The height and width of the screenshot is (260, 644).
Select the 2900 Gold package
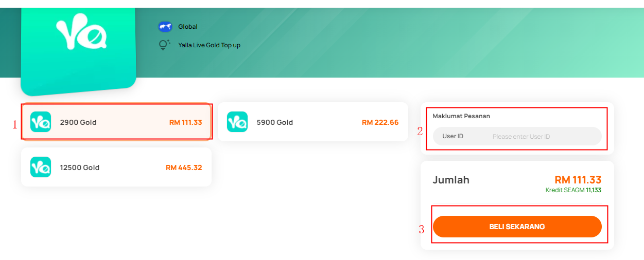[x=116, y=122]
